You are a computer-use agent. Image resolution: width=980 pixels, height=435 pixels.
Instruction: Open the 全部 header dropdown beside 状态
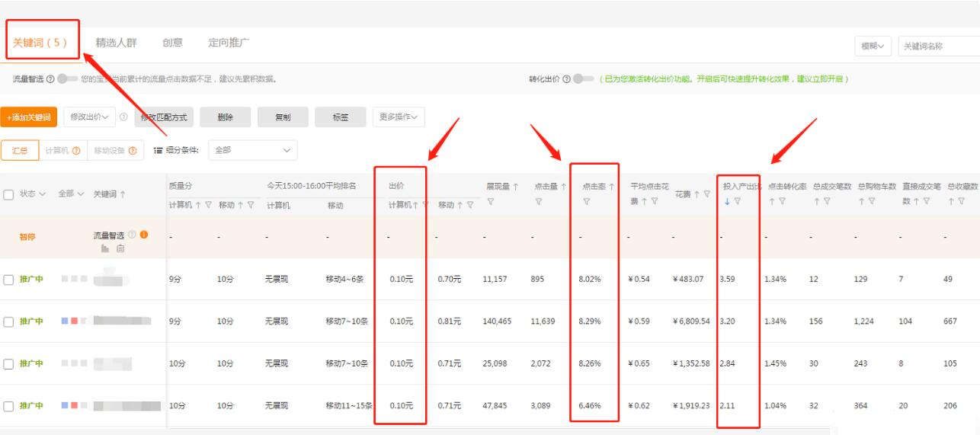[72, 194]
